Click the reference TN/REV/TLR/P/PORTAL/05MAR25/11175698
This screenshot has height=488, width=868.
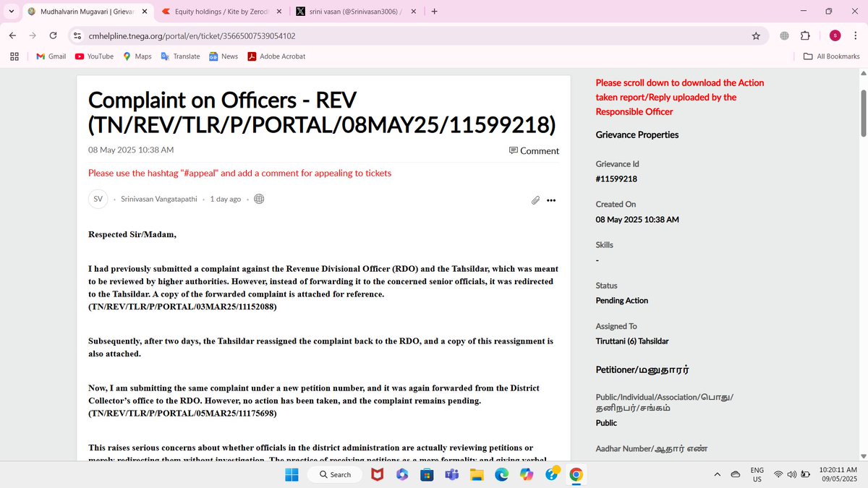(182, 414)
